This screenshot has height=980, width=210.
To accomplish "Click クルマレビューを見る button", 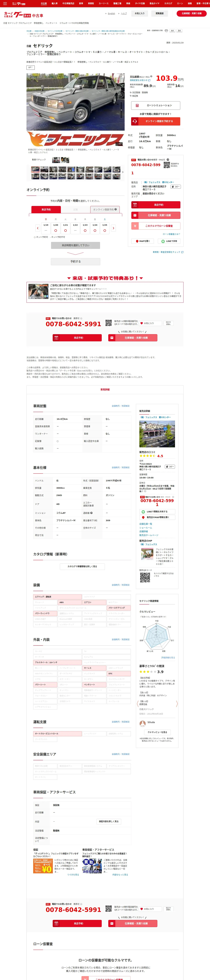I will coord(157,732).
